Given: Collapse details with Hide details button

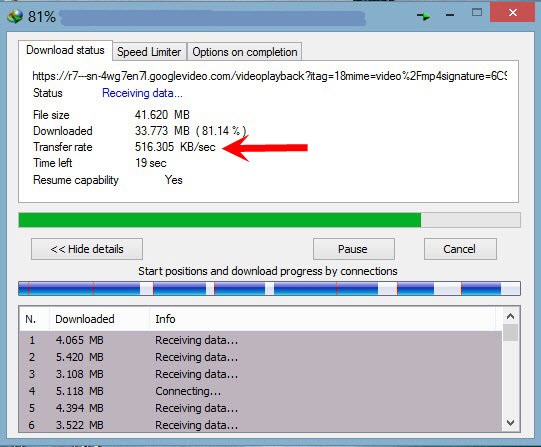Looking at the screenshot, I should (x=87, y=249).
